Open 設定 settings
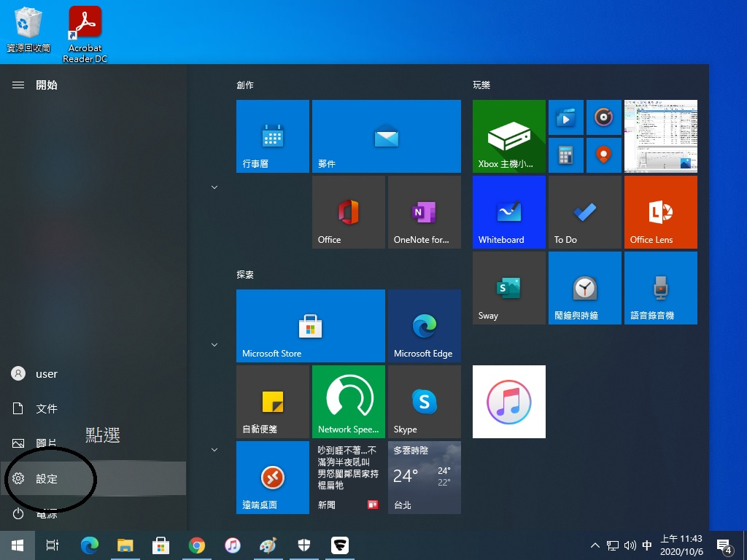The image size is (747, 560). tap(93, 478)
